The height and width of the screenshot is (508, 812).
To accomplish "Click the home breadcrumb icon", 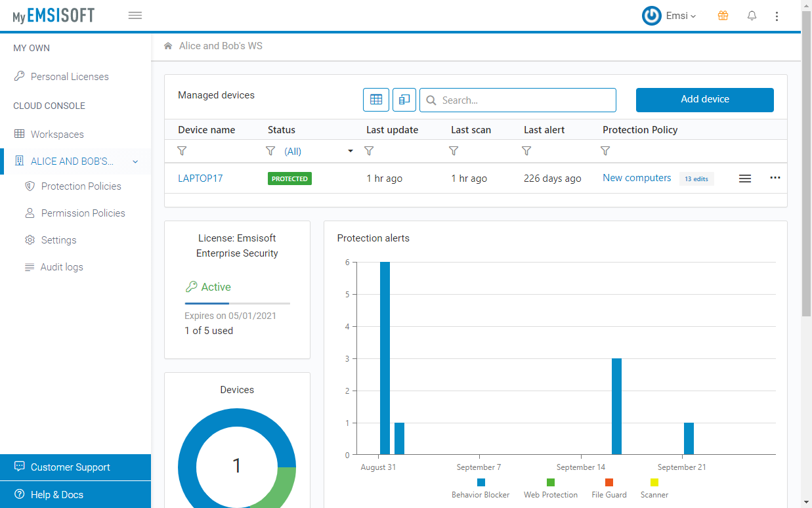I will [x=168, y=46].
